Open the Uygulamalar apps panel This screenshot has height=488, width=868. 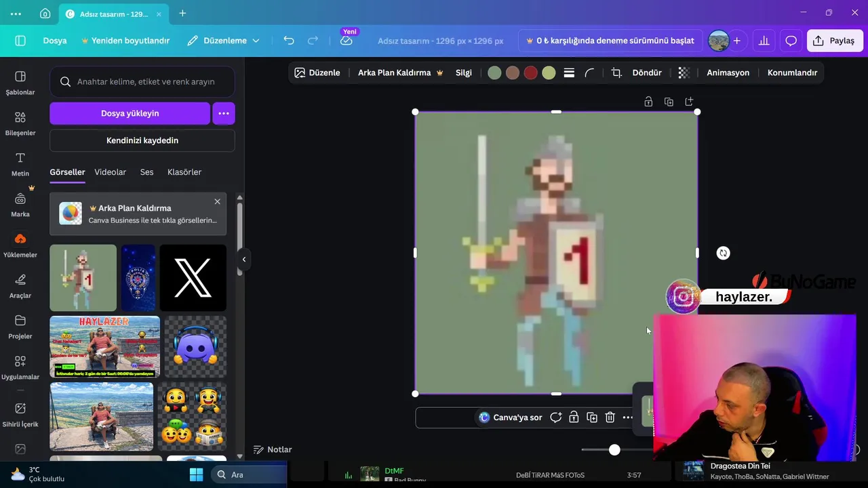tap(20, 367)
